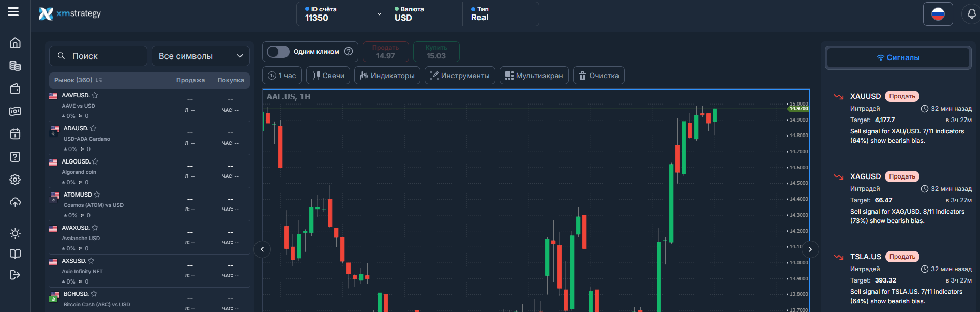980x312 pixels.
Task: Select the AVAXUSD market row
Action: point(149,238)
